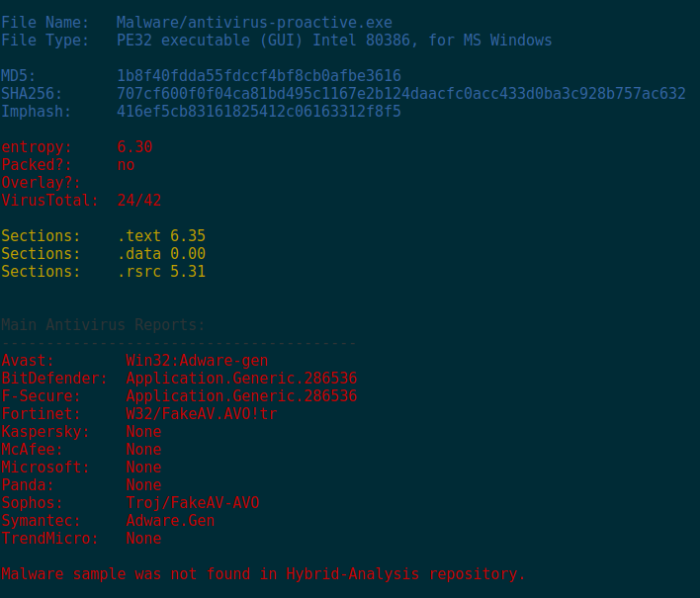Click the Packed? value 'no'
700x598 pixels.
[126, 165]
